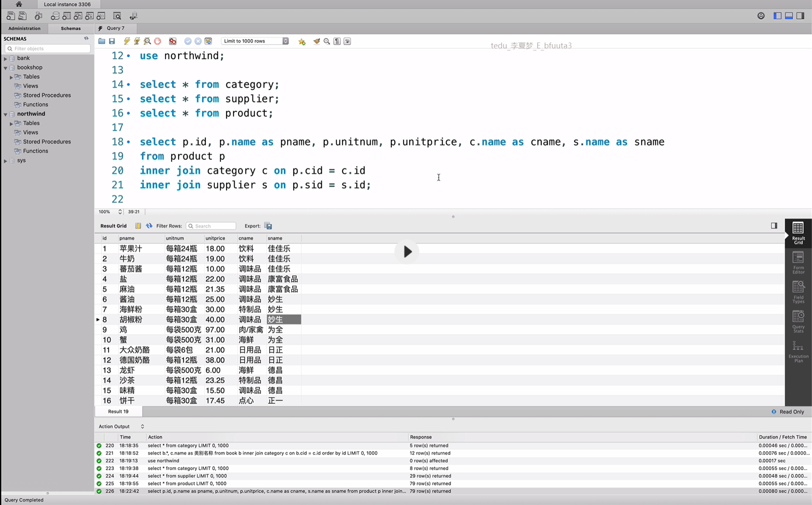
Task: Switch to the Administration tab
Action: [24, 28]
